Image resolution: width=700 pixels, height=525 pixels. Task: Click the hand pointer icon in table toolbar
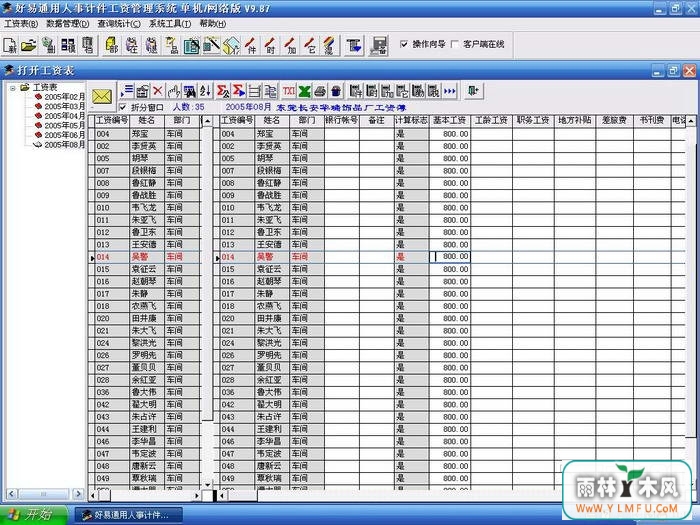pos(173,91)
